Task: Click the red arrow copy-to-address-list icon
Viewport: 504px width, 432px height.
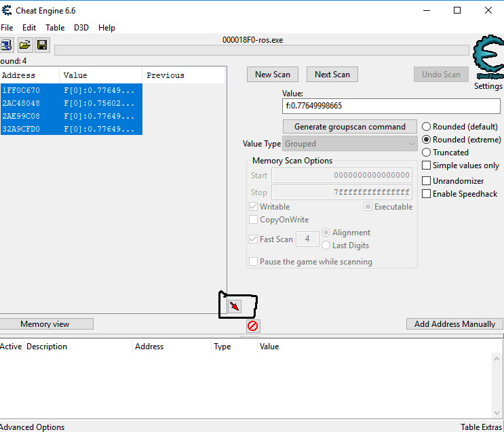Action: coord(235,307)
